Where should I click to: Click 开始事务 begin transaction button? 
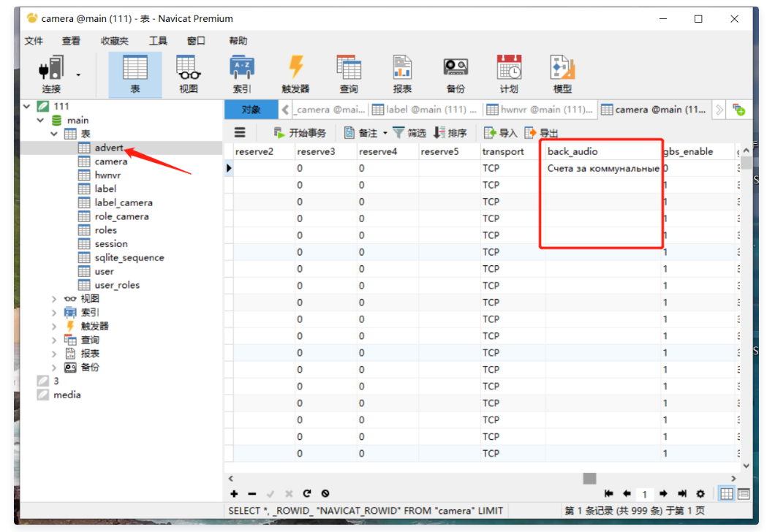pyautogui.click(x=300, y=132)
